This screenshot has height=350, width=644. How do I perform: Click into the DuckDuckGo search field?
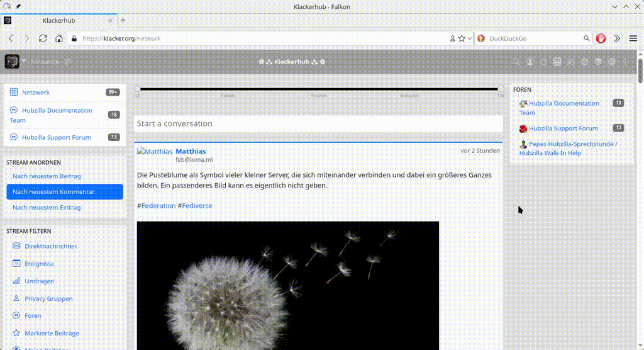(x=534, y=38)
